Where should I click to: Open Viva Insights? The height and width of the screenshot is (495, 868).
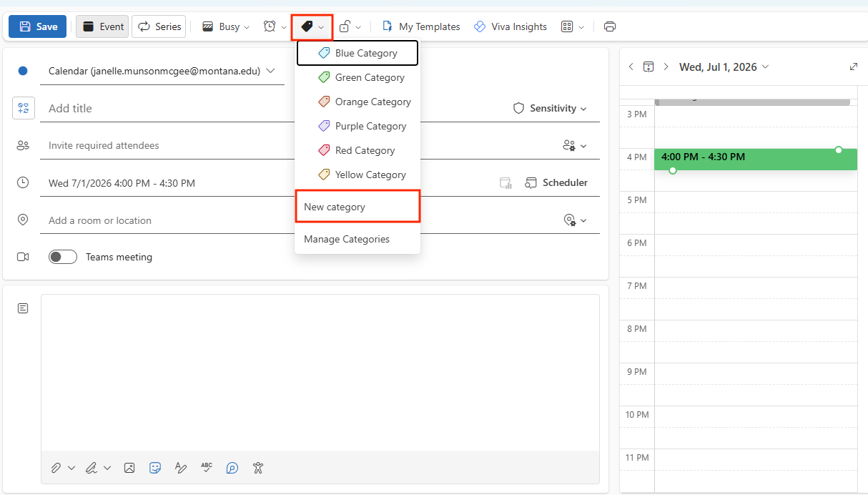tap(511, 26)
